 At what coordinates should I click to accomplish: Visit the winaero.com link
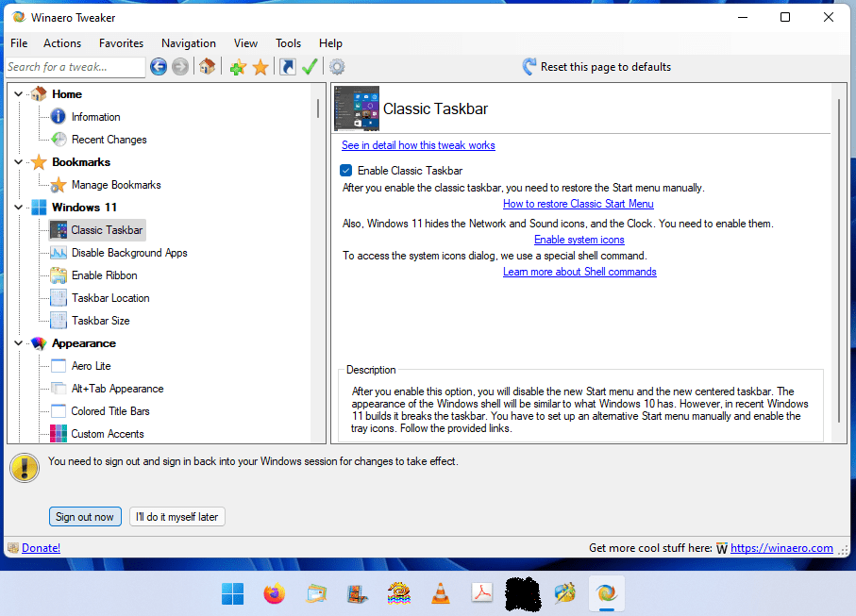click(x=781, y=548)
